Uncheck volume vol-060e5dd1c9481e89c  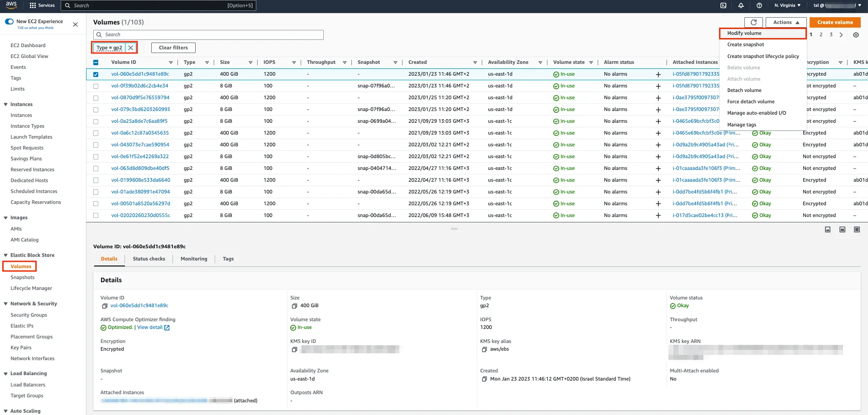[x=96, y=74]
